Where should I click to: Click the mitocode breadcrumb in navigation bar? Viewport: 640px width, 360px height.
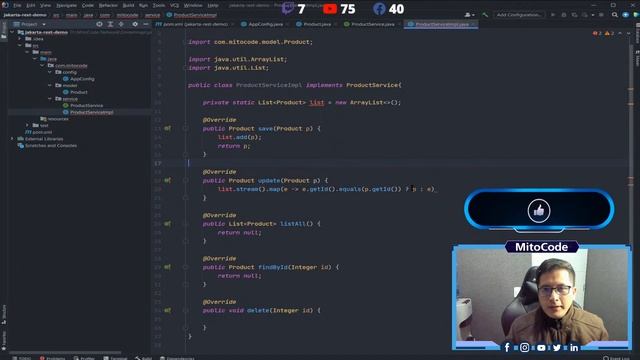127,15
